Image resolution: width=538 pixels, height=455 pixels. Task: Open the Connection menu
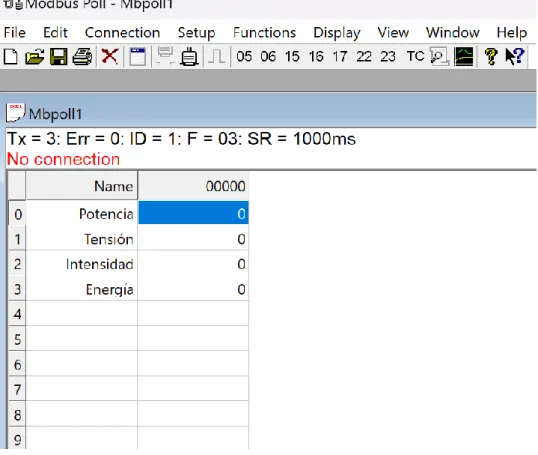(122, 33)
